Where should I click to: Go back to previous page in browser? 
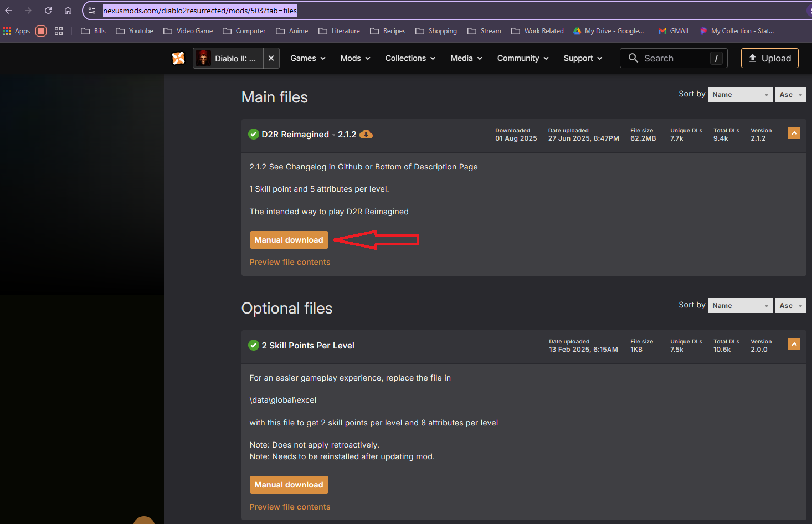coord(8,11)
